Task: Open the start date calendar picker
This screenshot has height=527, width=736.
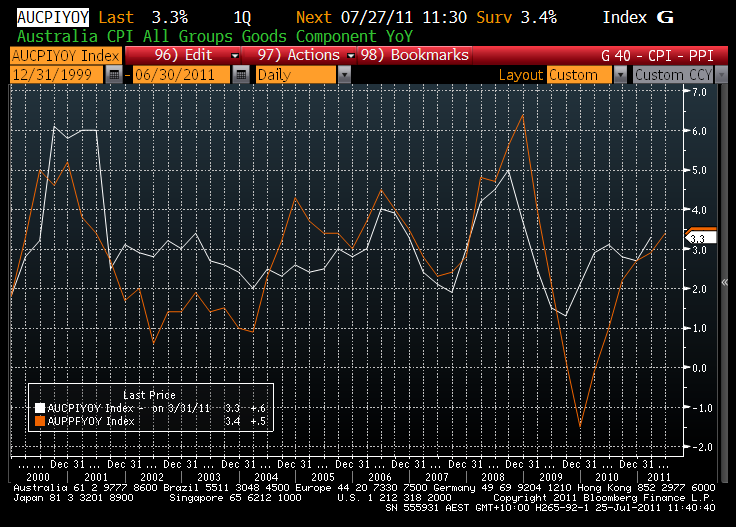Action: (115, 75)
